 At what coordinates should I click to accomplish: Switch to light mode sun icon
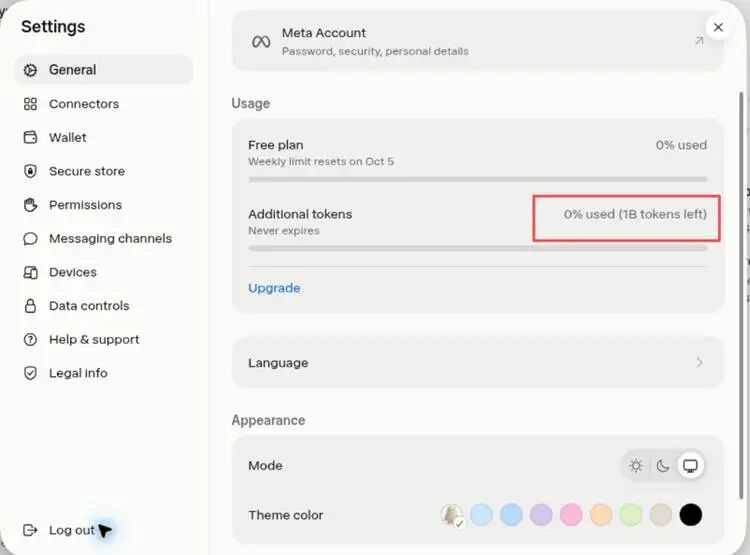coord(636,466)
